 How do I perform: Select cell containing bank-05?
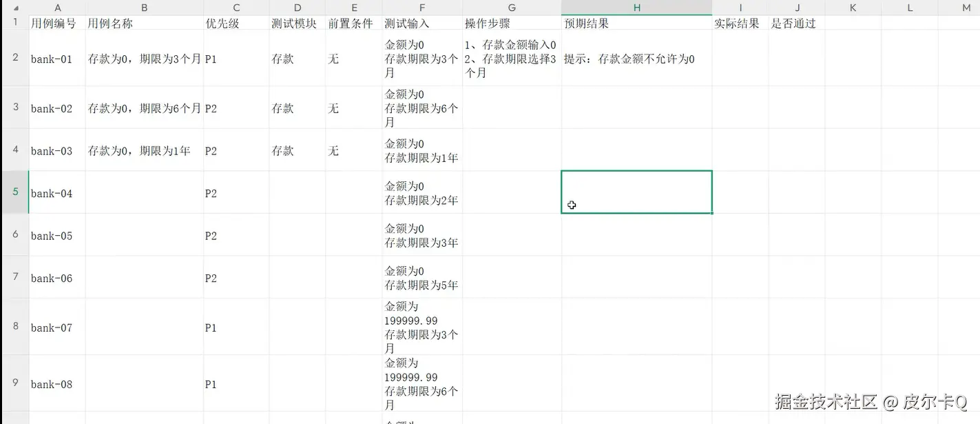coord(57,236)
